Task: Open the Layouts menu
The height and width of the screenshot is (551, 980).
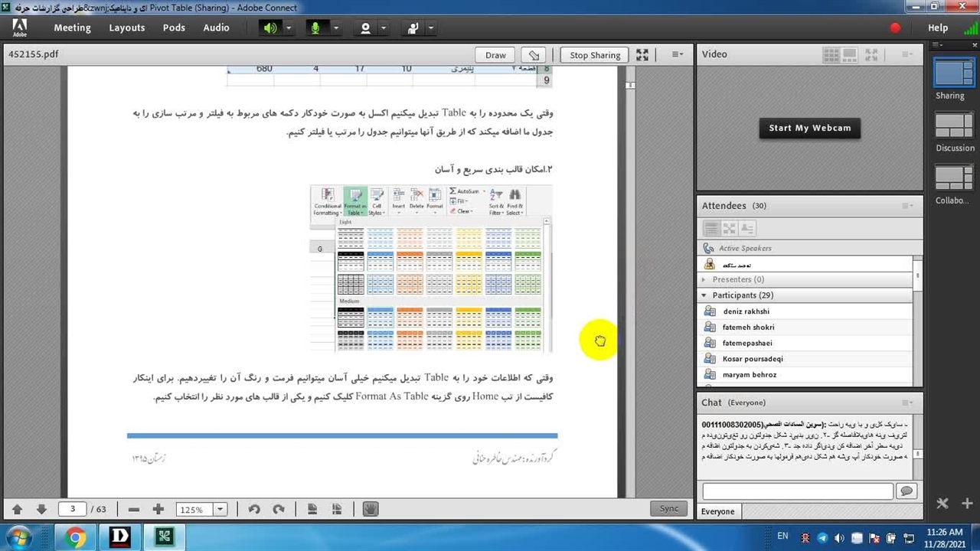Action: click(126, 28)
